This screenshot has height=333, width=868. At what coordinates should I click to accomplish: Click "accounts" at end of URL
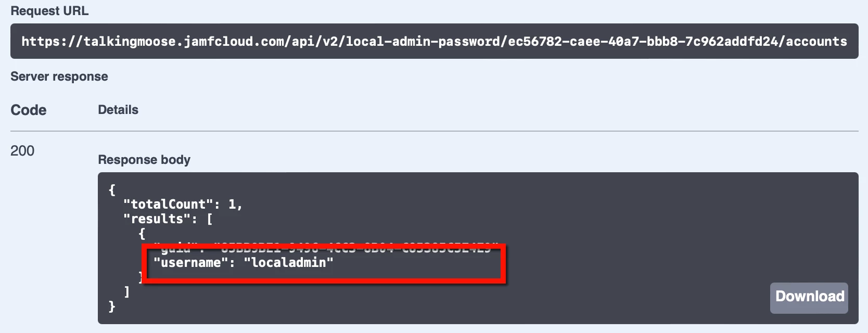tap(816, 41)
